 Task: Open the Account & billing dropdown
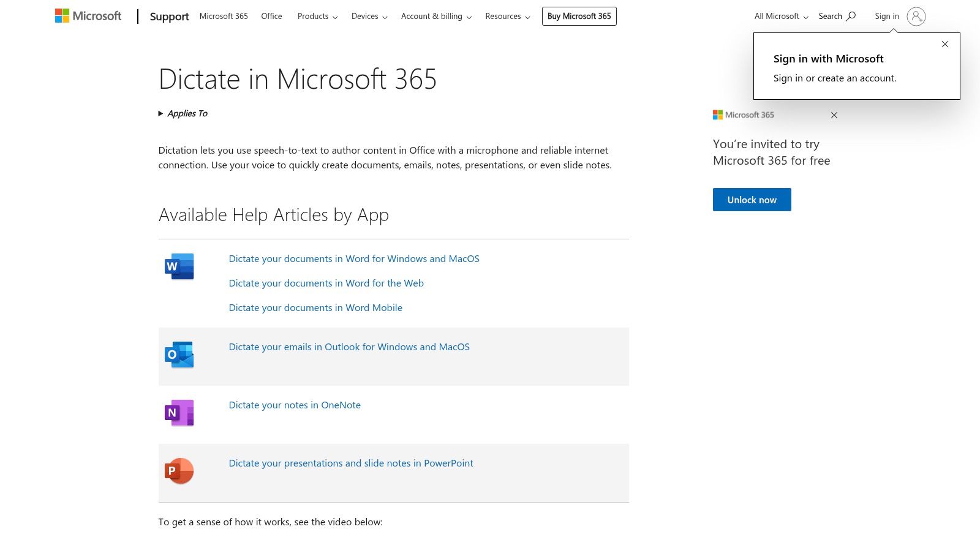(436, 17)
